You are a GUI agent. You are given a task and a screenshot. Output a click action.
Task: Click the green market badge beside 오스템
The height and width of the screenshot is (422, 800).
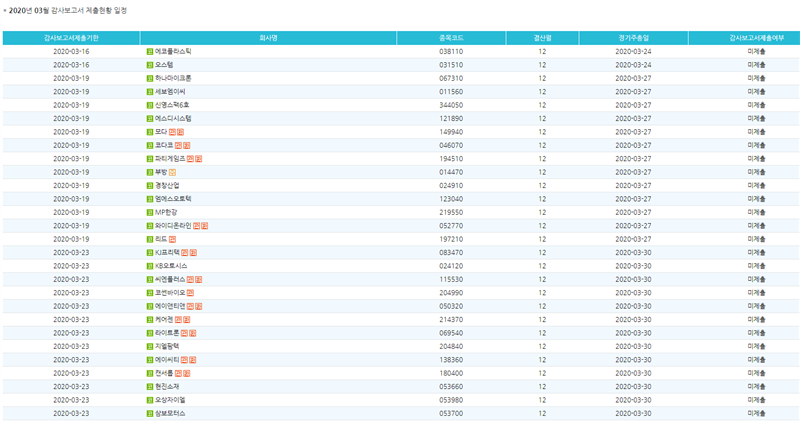[x=149, y=65]
